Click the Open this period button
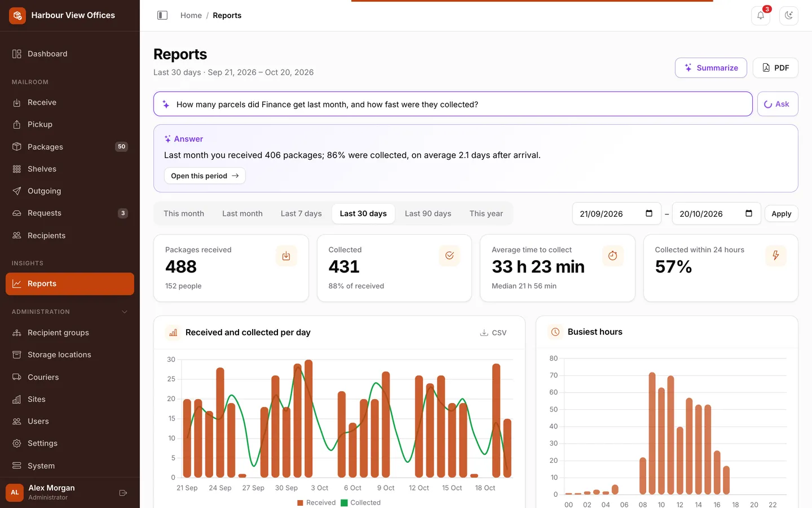 click(x=205, y=176)
